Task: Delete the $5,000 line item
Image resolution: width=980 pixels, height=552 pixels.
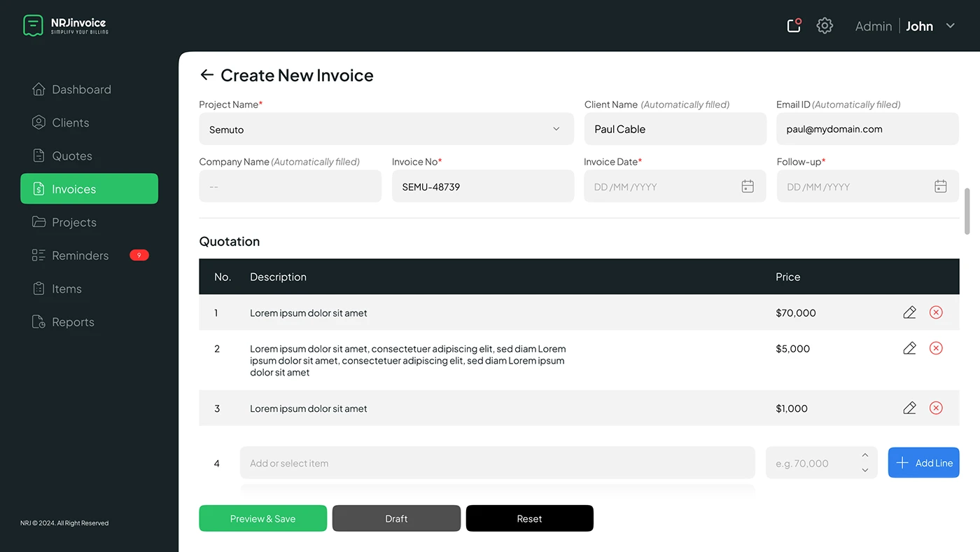Action: [x=936, y=348]
